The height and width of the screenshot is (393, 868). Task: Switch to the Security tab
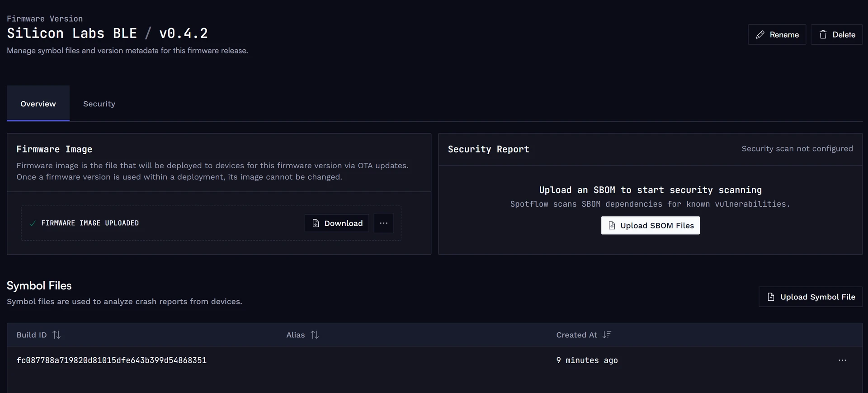pyautogui.click(x=99, y=104)
